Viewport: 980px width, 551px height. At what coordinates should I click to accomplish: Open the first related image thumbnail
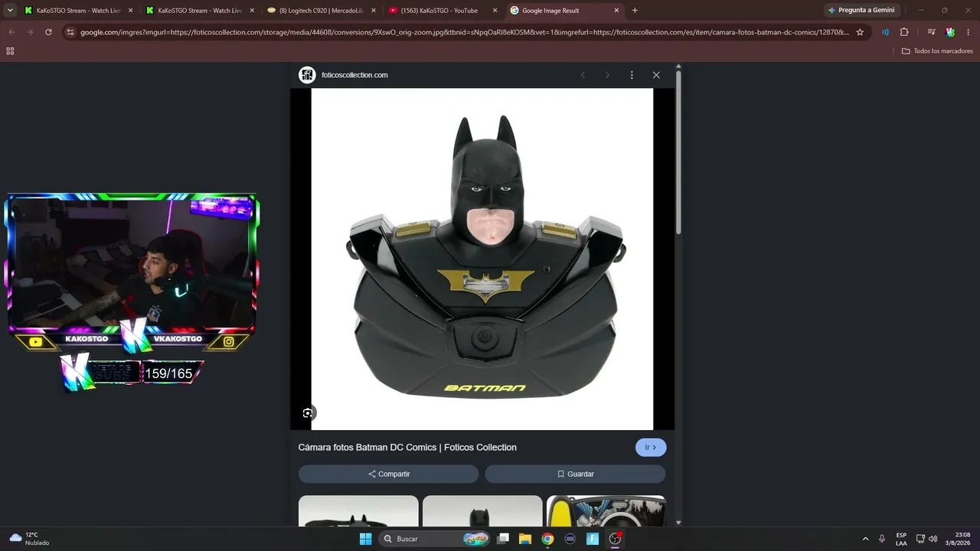click(358, 510)
